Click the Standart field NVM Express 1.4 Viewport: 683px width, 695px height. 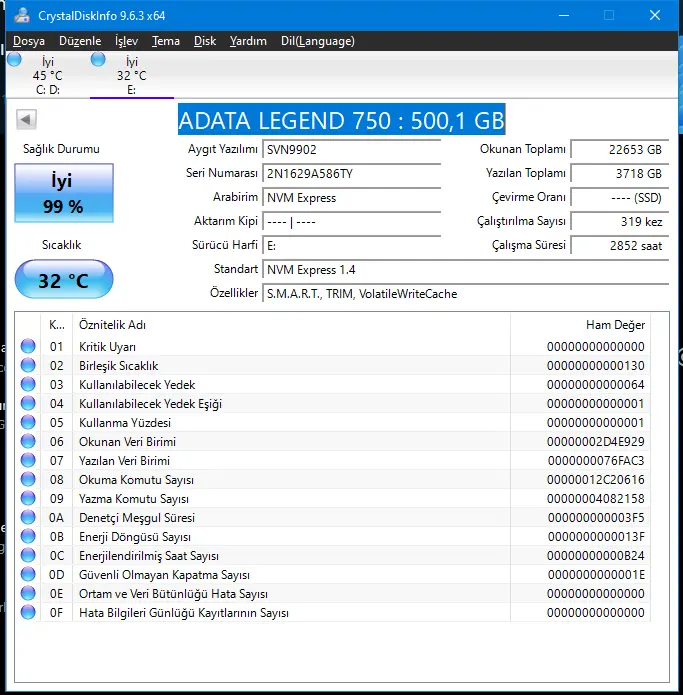coord(465,269)
